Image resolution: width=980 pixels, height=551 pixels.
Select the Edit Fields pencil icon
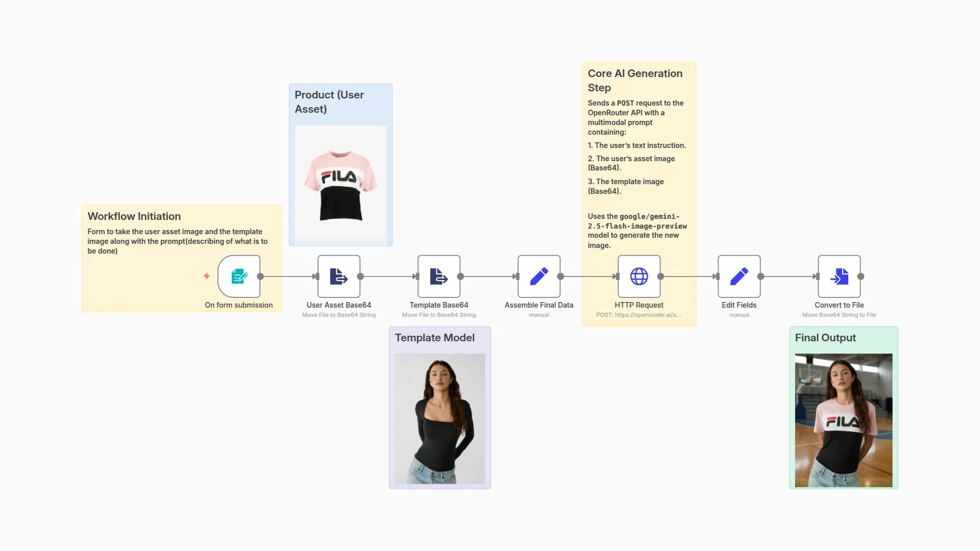739,276
